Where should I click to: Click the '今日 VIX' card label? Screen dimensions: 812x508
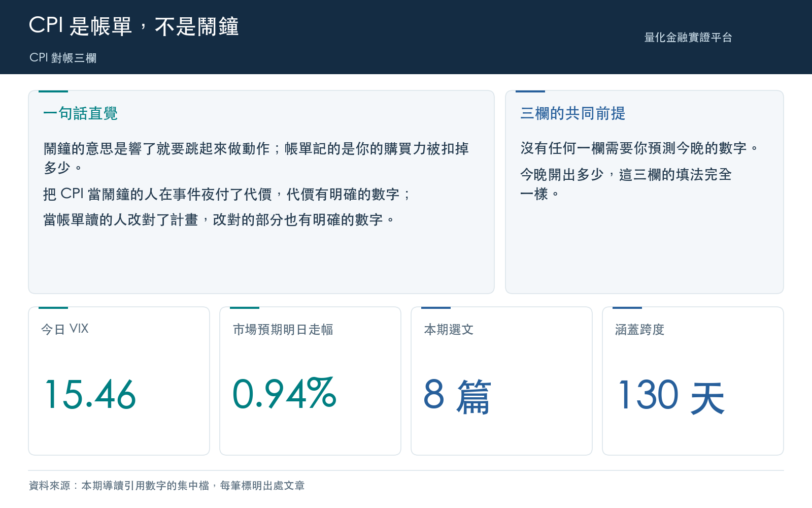pyautogui.click(x=64, y=329)
